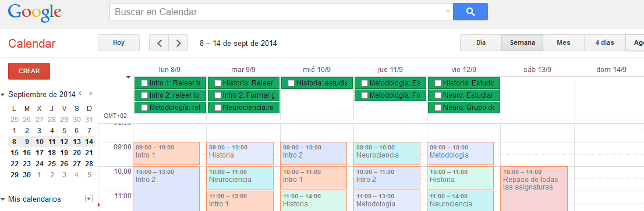This screenshot has width=644, height=211.
Task: Open the mié 10/9 day header
Action: pyautogui.click(x=317, y=70)
